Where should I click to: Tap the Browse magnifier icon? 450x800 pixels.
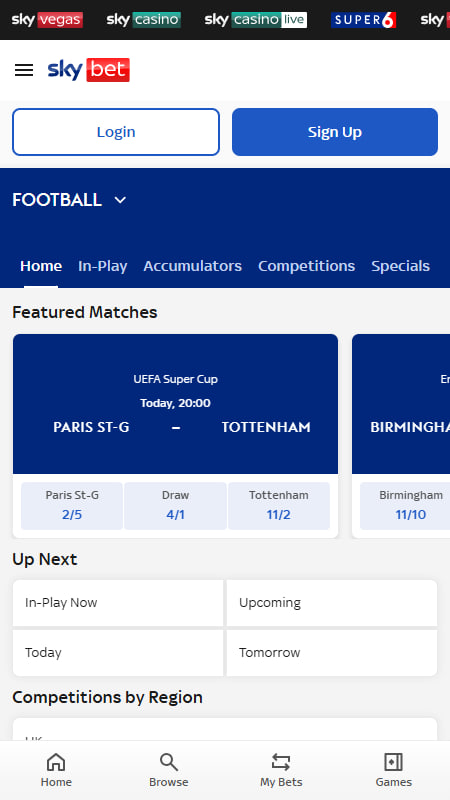169,762
